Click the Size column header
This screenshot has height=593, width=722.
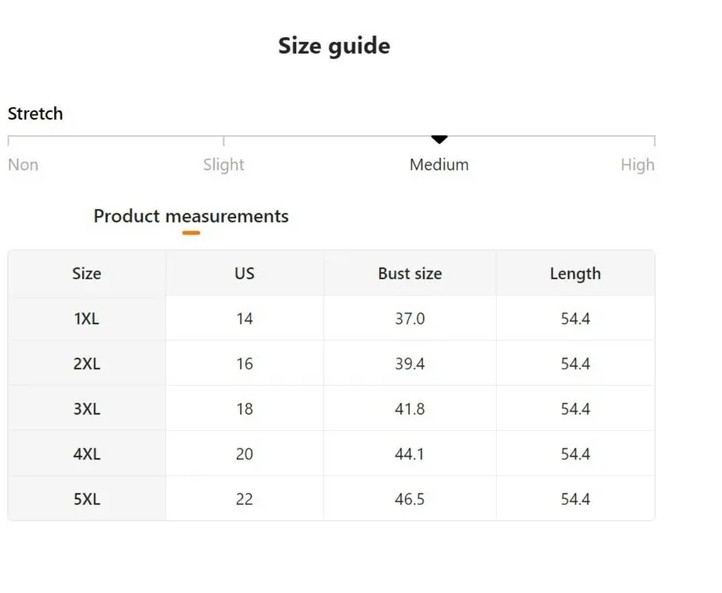pyautogui.click(x=87, y=273)
